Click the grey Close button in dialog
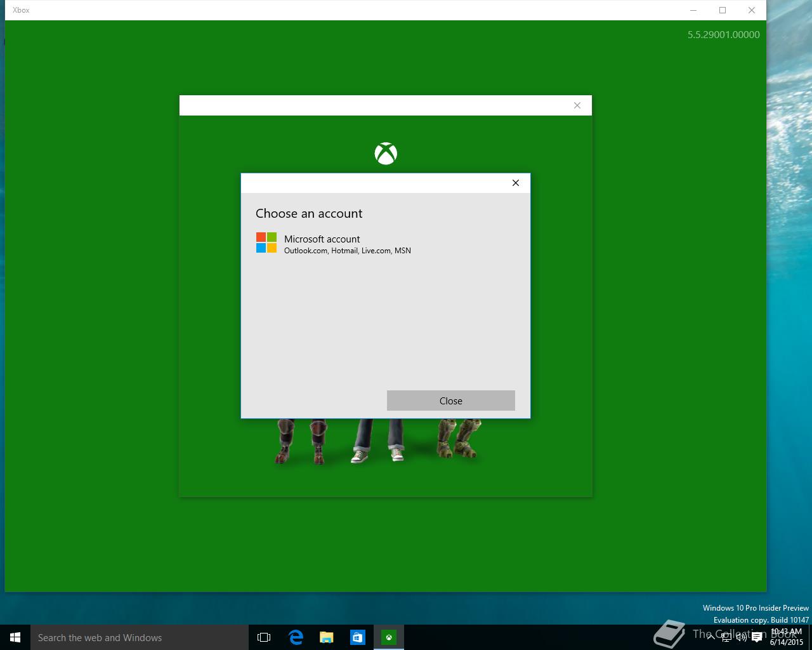The height and width of the screenshot is (650, 812). coord(451,401)
